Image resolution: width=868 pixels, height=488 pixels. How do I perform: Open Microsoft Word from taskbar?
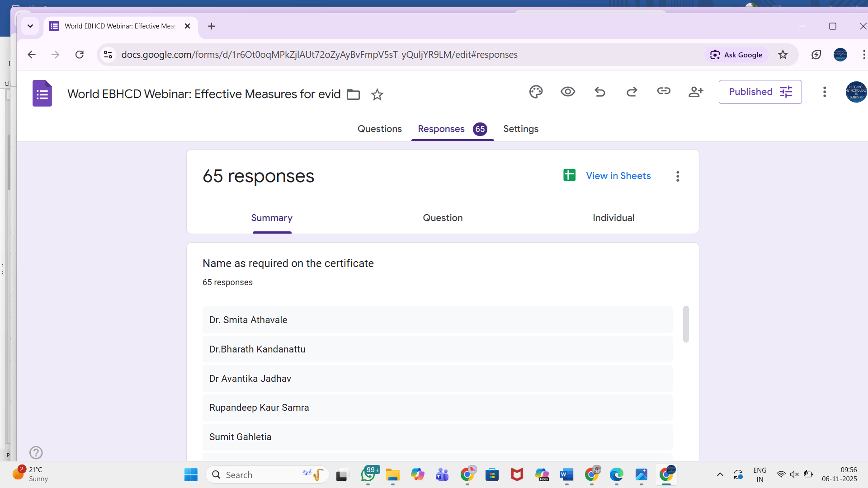(566, 475)
